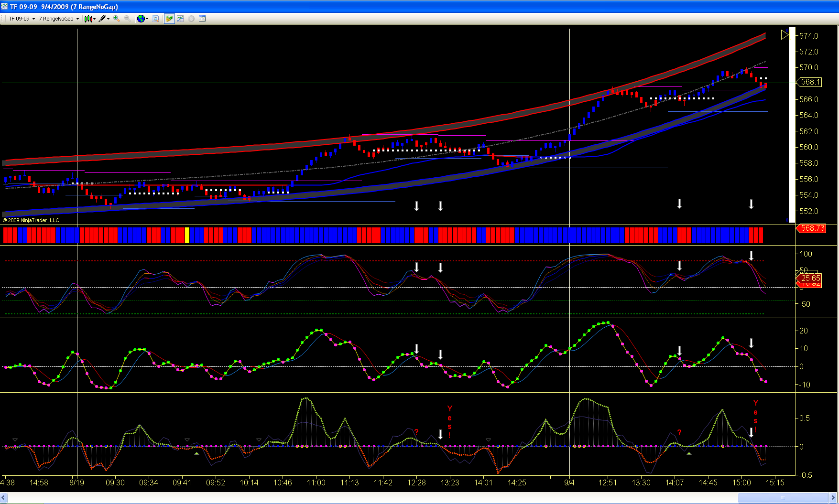Image resolution: width=839 pixels, height=504 pixels.
Task: Open the data box magnifier icon
Action: (155, 19)
